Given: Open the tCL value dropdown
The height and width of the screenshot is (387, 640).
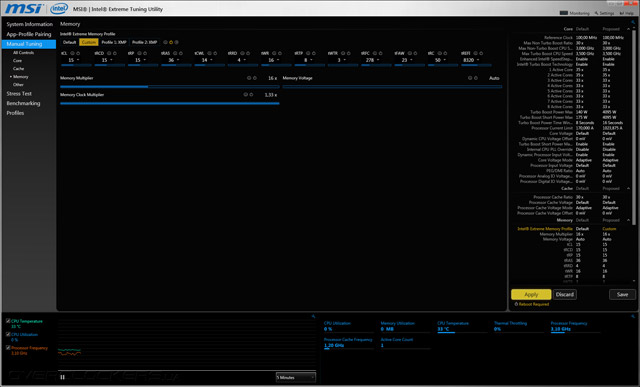Looking at the screenshot, I should [78, 60].
